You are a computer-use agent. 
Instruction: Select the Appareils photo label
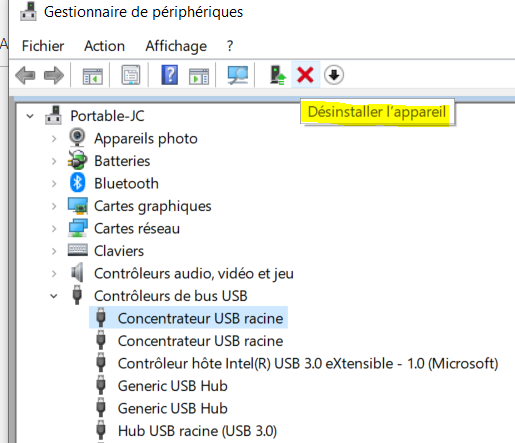pos(146,139)
